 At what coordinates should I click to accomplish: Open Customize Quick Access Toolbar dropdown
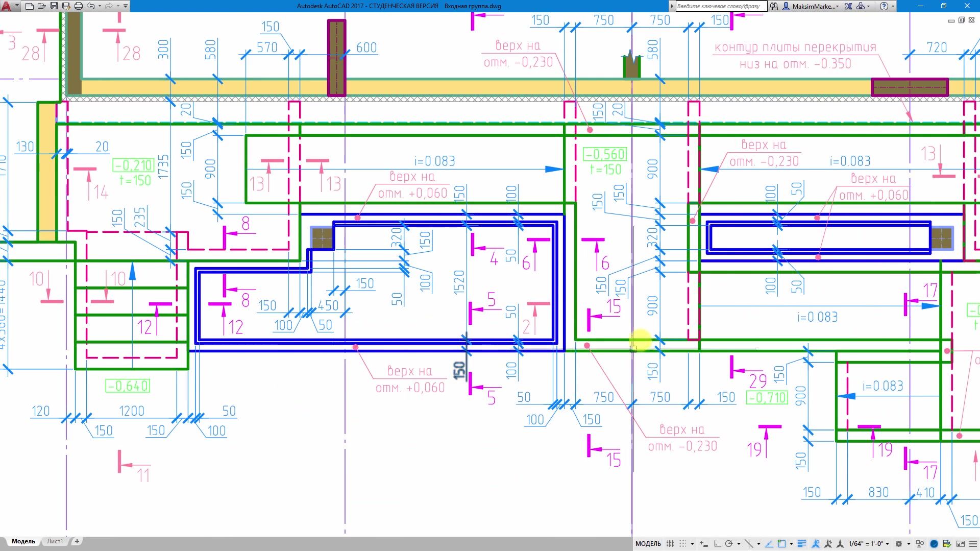(x=126, y=6)
